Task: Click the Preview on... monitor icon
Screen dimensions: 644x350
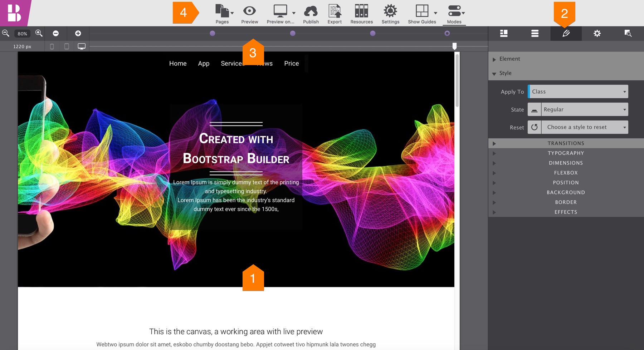Action: [x=280, y=11]
